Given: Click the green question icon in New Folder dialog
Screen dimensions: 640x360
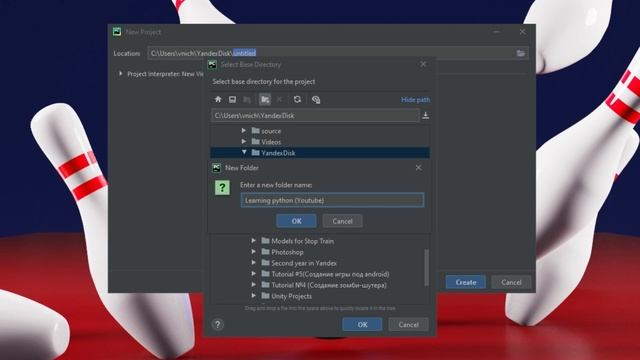Looking at the screenshot, I should pyautogui.click(x=222, y=187).
